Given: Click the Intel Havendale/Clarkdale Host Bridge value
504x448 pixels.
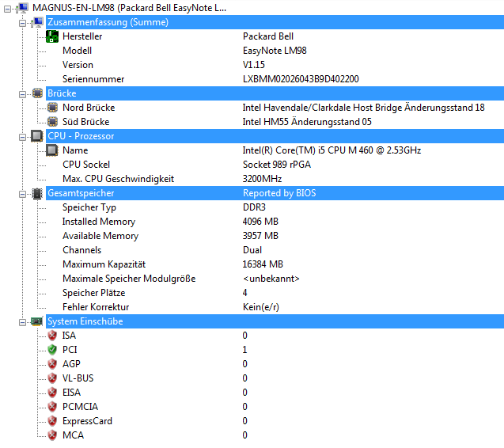Looking at the screenshot, I should [363, 108].
